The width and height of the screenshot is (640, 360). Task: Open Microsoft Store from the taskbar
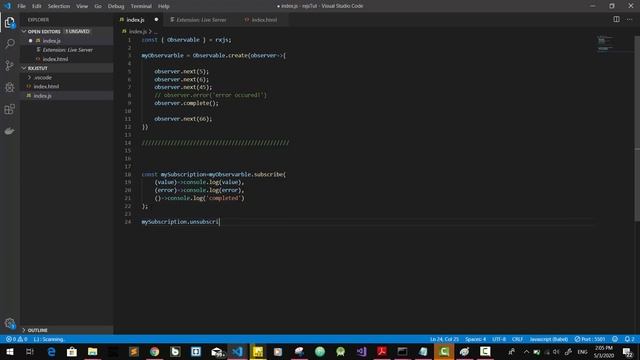pos(72,351)
